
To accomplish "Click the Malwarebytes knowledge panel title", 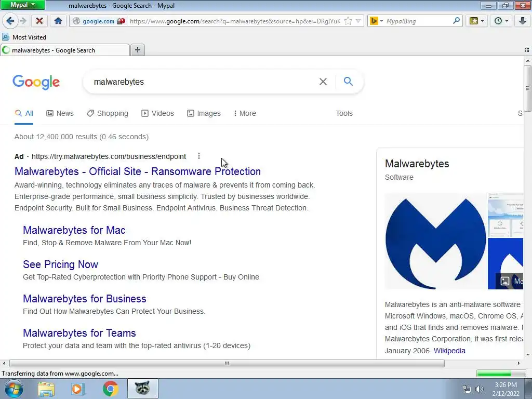I will (417, 164).
